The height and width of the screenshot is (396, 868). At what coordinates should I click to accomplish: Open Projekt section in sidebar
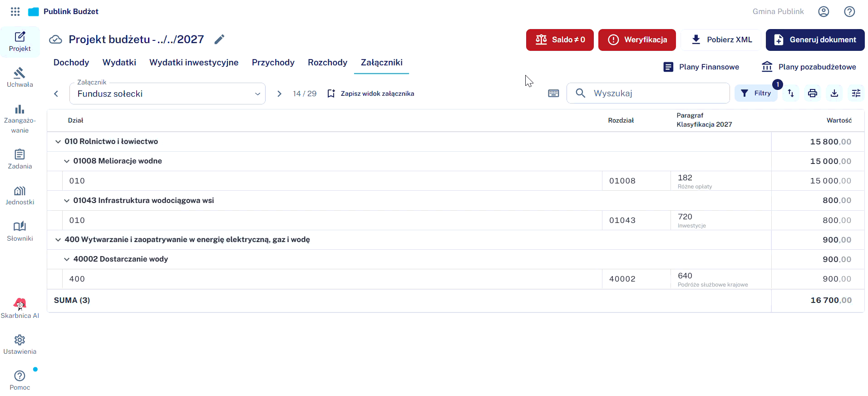pos(20,42)
